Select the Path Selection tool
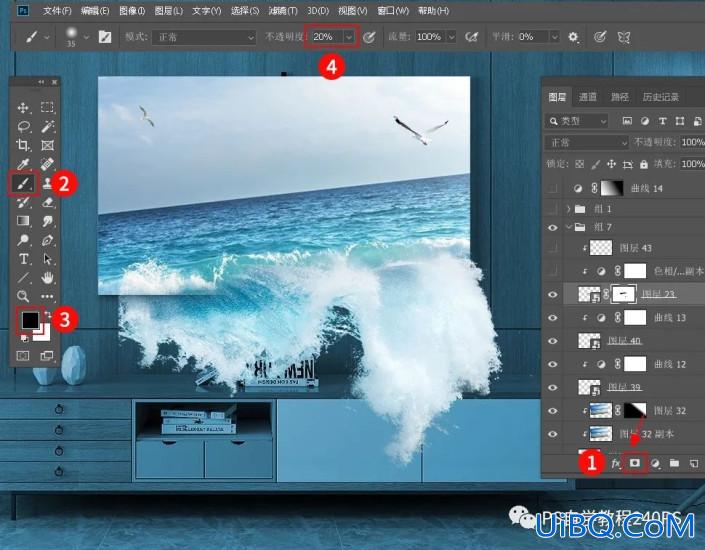The image size is (705, 550). coord(47,259)
